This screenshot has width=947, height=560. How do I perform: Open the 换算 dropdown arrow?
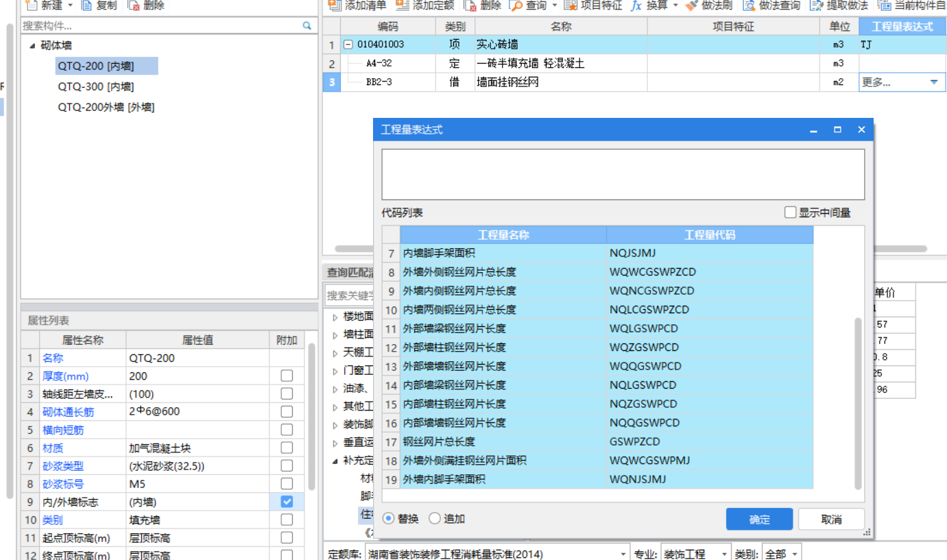pos(675,5)
